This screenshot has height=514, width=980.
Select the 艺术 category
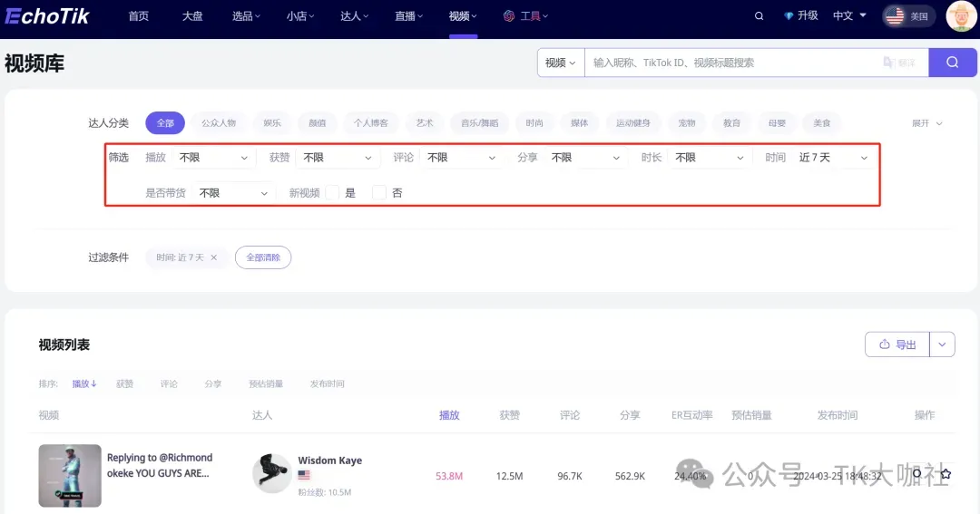(x=425, y=123)
